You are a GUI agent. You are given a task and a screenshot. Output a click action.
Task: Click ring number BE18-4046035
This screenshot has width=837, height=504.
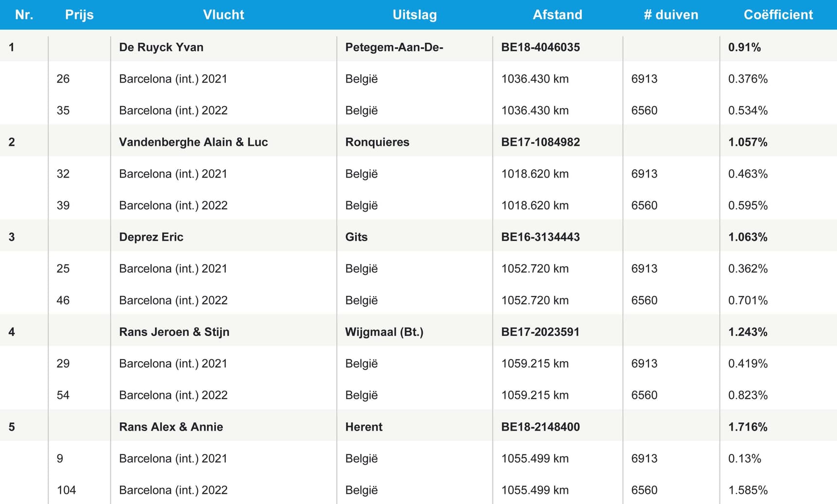click(x=540, y=47)
